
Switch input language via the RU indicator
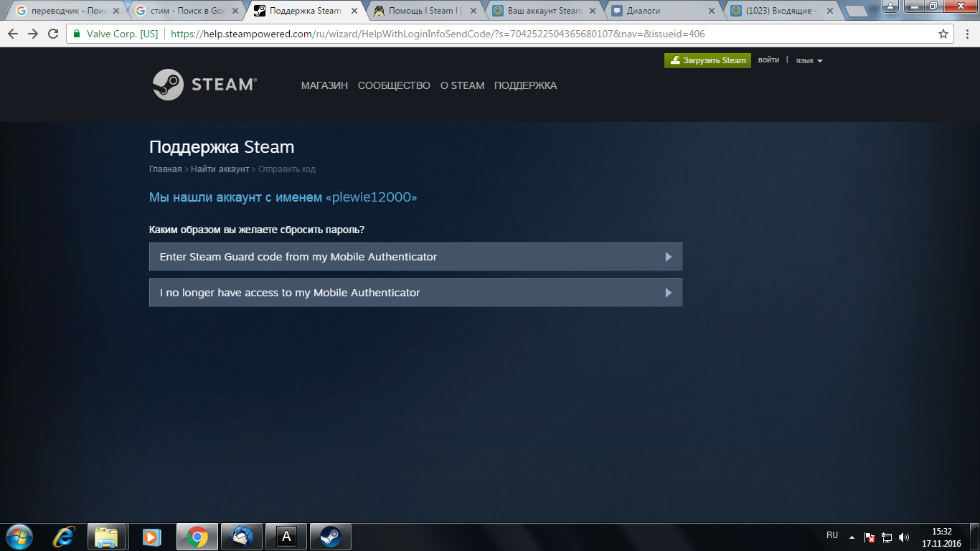(x=832, y=535)
